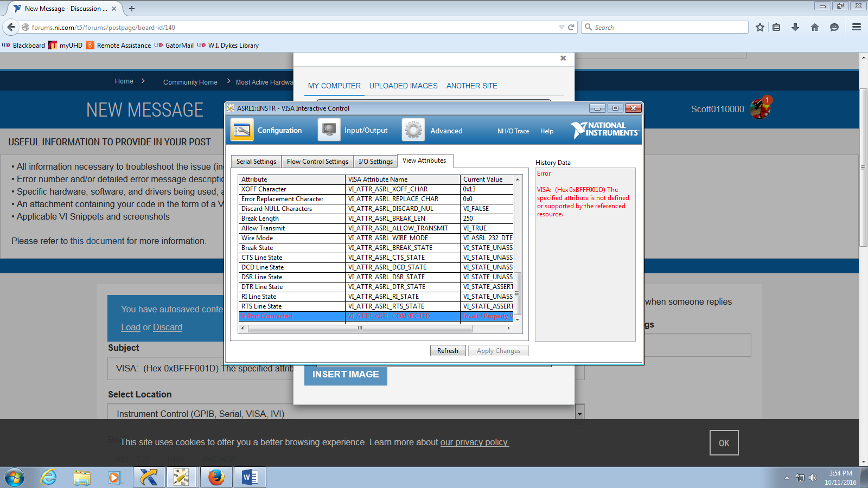Close the image upload dialog with the X

click(563, 58)
